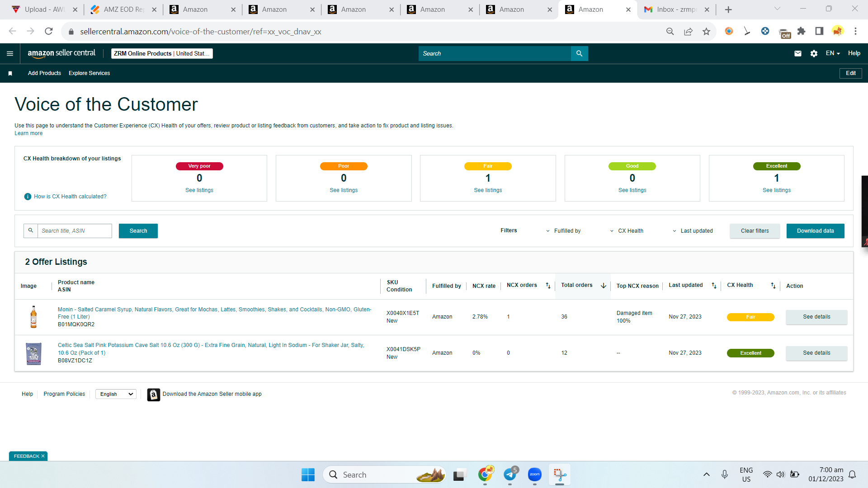
Task: Close the FEEDBACK tab
Action: [x=43, y=456]
